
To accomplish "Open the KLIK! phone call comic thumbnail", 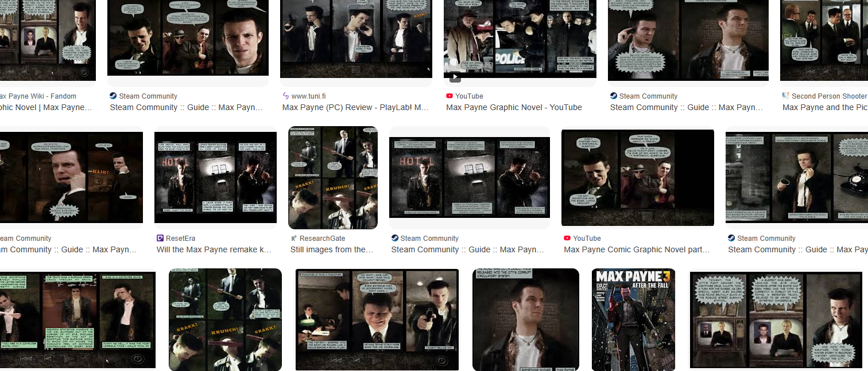I will tap(71, 177).
